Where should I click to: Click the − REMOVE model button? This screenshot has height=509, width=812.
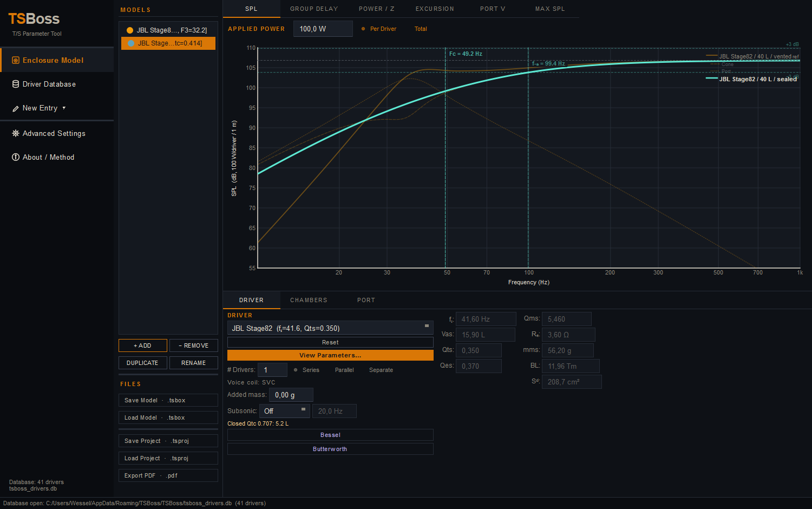tap(194, 345)
